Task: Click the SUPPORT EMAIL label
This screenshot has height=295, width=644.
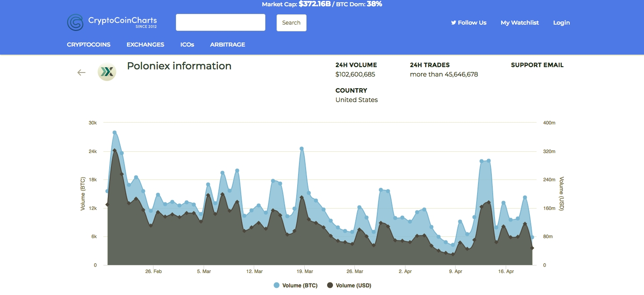Action: tap(537, 65)
